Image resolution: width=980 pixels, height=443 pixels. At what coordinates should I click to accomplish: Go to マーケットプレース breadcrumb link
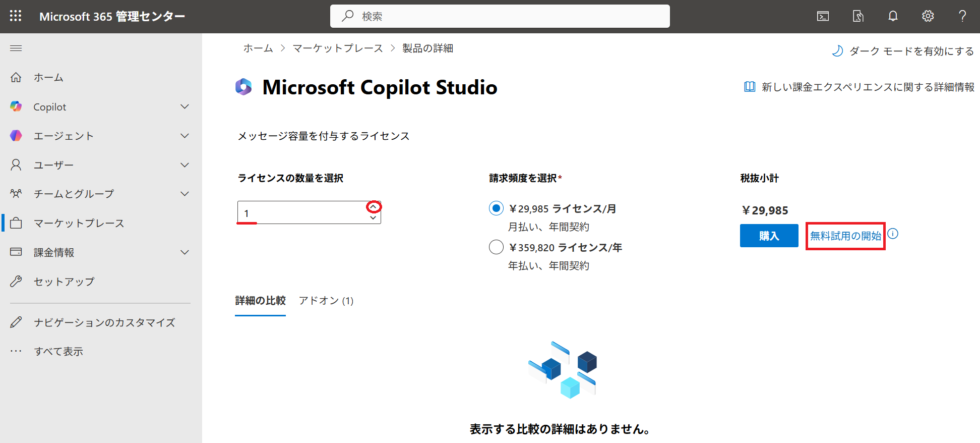[x=338, y=48]
